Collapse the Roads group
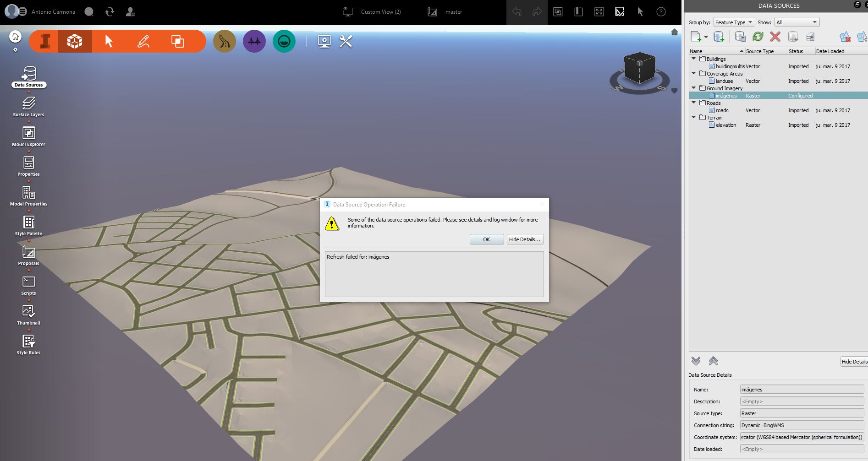Screen dimensions: 868x461 (x=693, y=103)
